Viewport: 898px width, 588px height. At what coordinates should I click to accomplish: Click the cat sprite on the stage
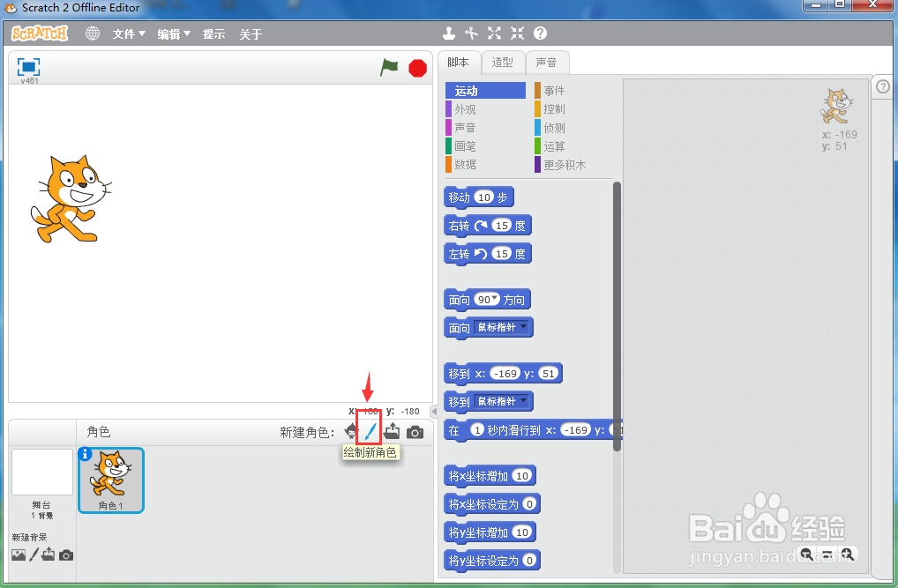tap(70, 198)
